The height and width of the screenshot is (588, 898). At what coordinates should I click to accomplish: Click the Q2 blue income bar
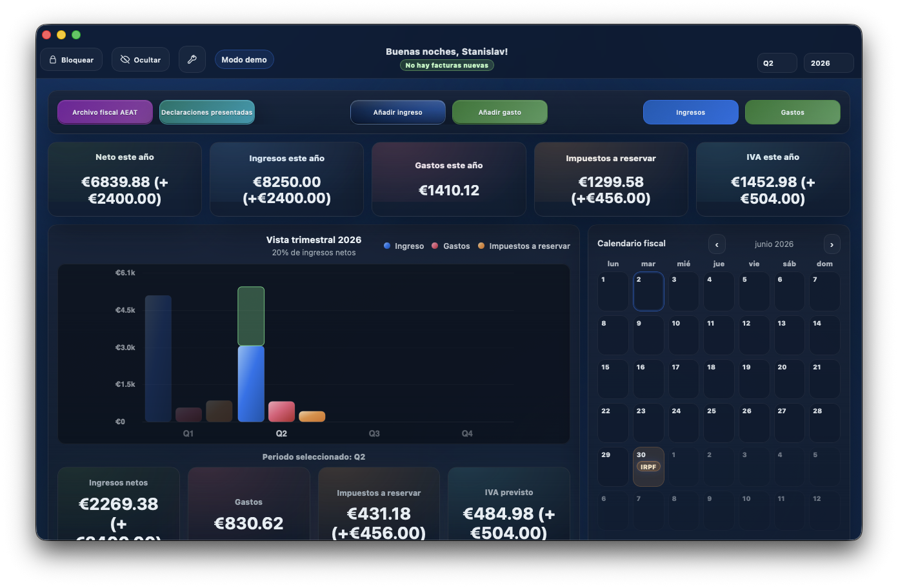(251, 384)
